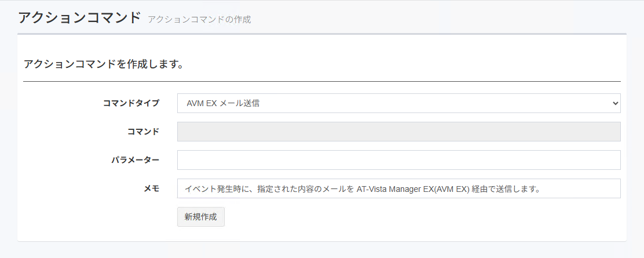Click 'イベント発生時に' at memo start
The width and height of the screenshot is (644, 258).
215,188
